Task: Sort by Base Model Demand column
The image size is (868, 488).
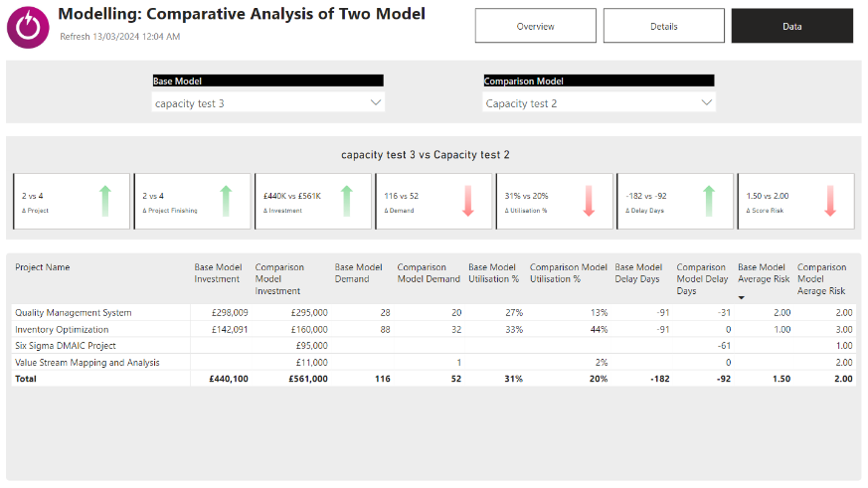Action: point(358,273)
